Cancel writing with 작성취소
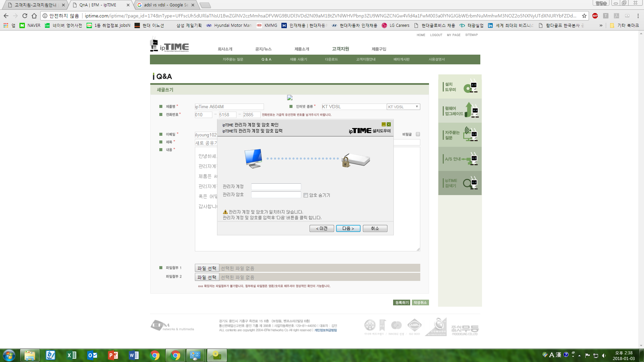Viewport: 644px width, 362px height. coord(420,303)
